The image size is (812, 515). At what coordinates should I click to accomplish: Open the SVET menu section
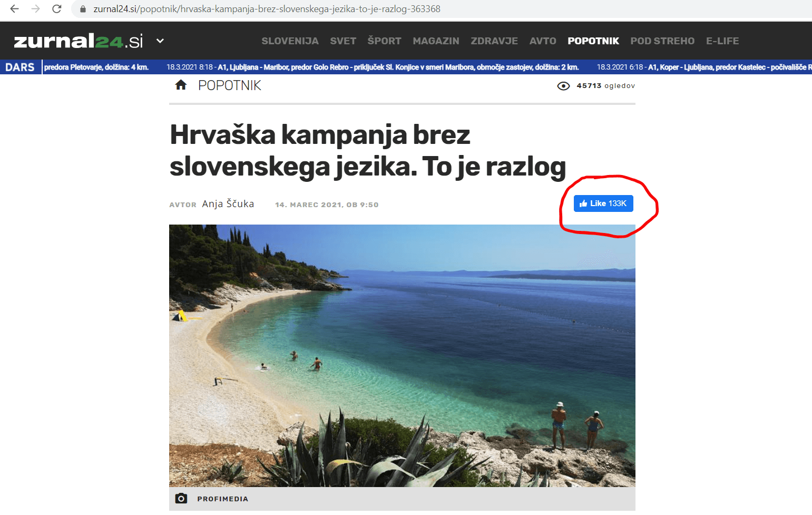343,41
